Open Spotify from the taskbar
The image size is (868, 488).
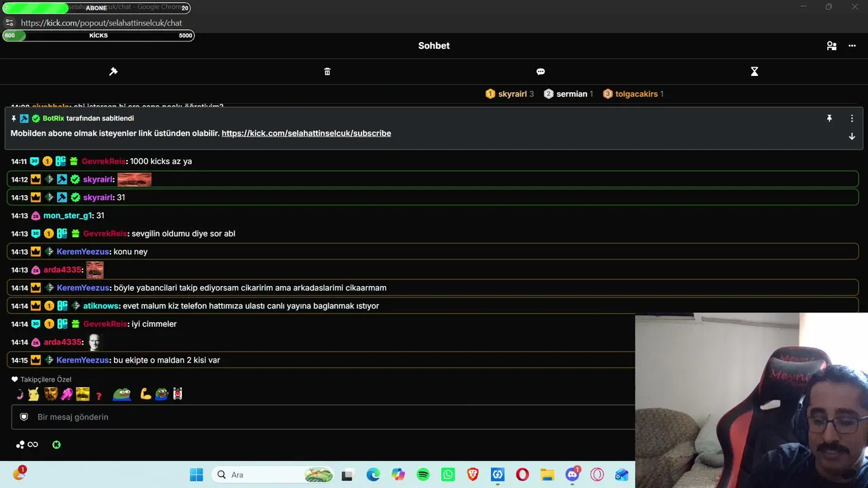click(423, 474)
